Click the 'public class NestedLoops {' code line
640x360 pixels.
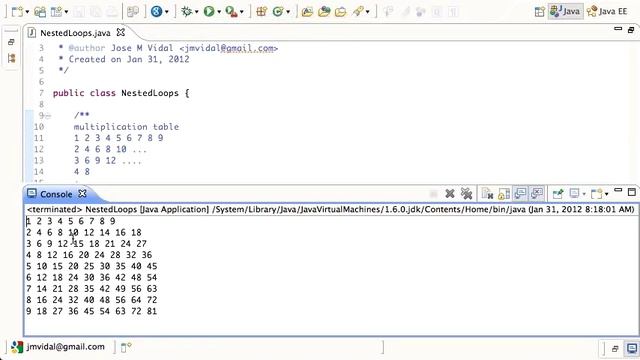coord(121,93)
